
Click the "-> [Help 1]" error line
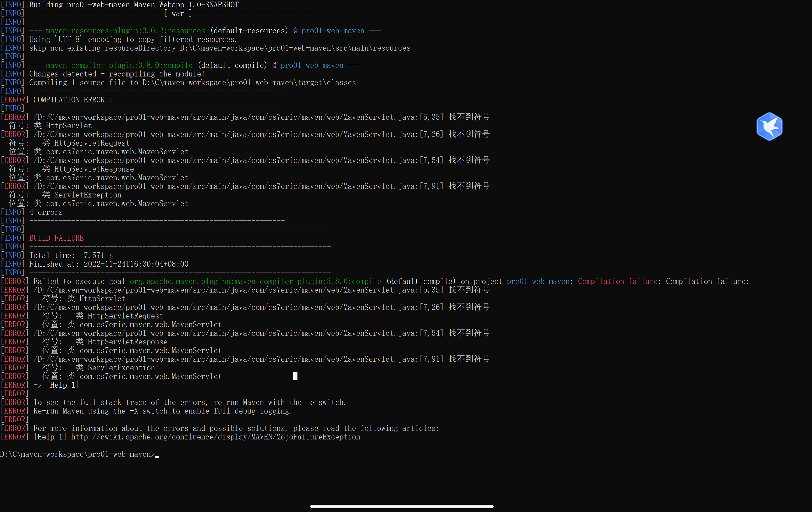point(56,385)
